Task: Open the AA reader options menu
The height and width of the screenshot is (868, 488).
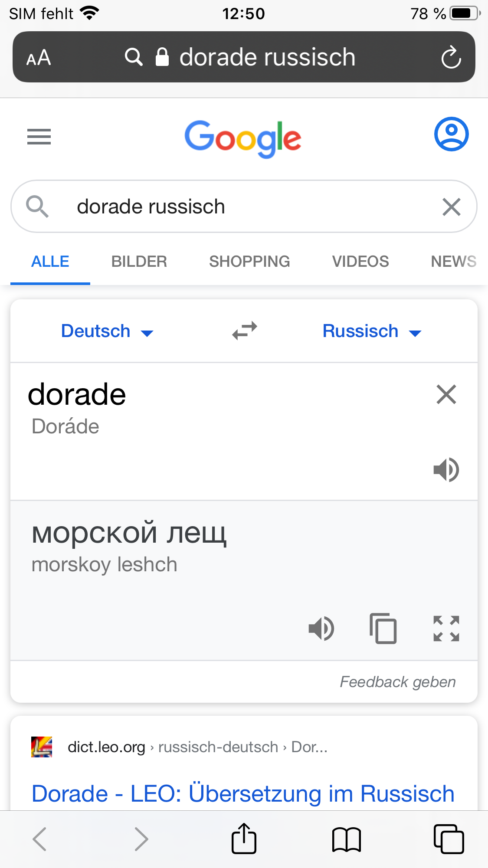Action: pos(39,58)
